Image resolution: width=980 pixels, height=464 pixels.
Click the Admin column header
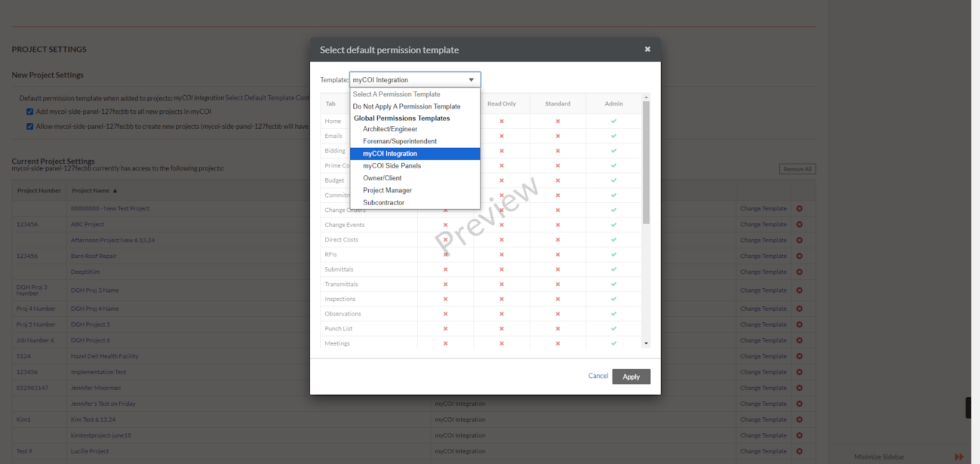tap(614, 104)
